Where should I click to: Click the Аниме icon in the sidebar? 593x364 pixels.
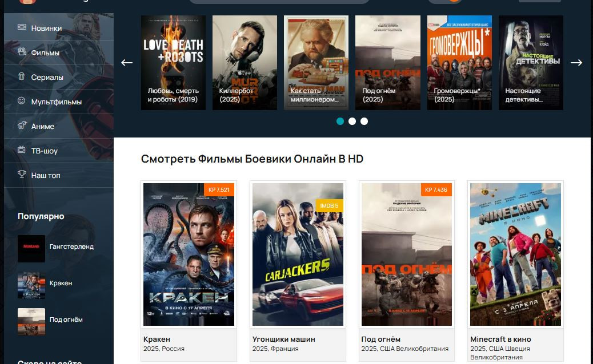pyautogui.click(x=22, y=126)
